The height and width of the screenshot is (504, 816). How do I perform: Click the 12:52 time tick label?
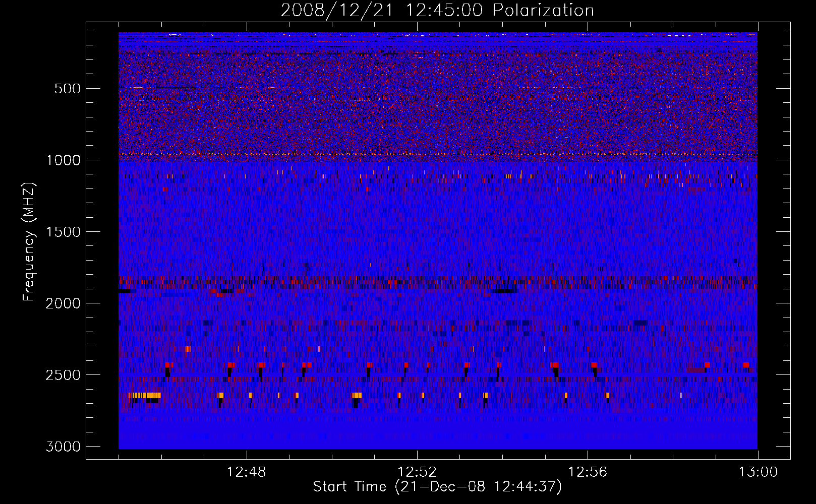pyautogui.click(x=417, y=472)
